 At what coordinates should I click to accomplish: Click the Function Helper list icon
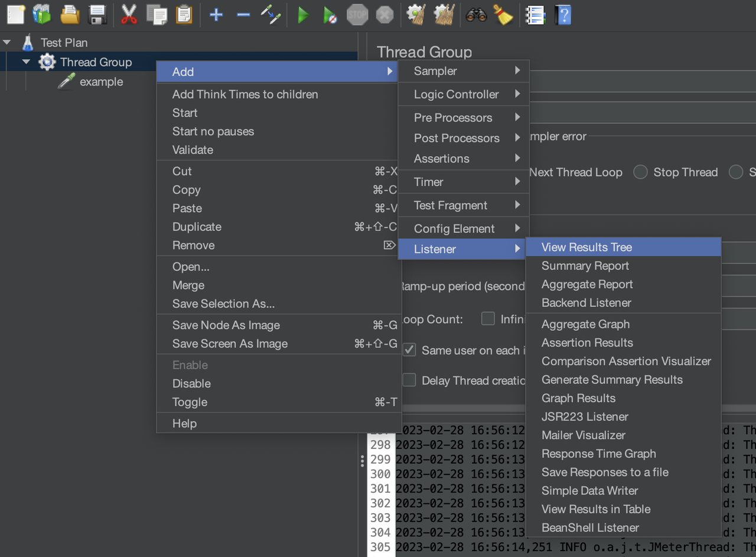pos(535,15)
